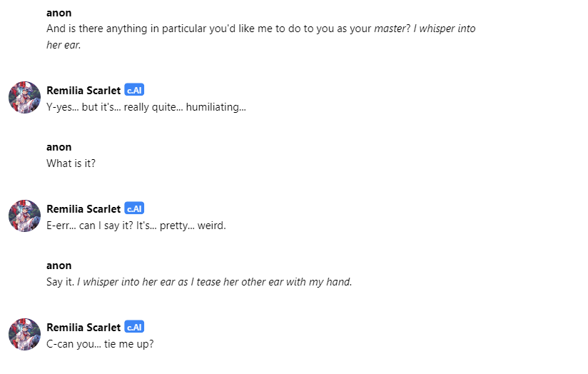Click Remilia Scarlet avatar beside 'pretty... weird' message
This screenshot has height=374, width=588.
click(x=25, y=216)
